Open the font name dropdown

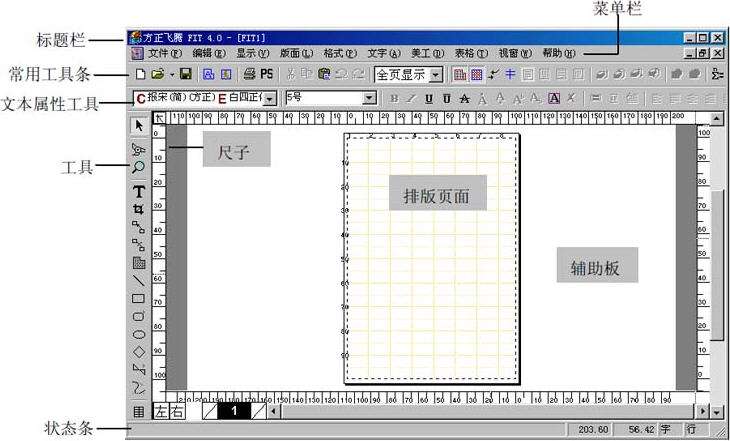[270, 98]
